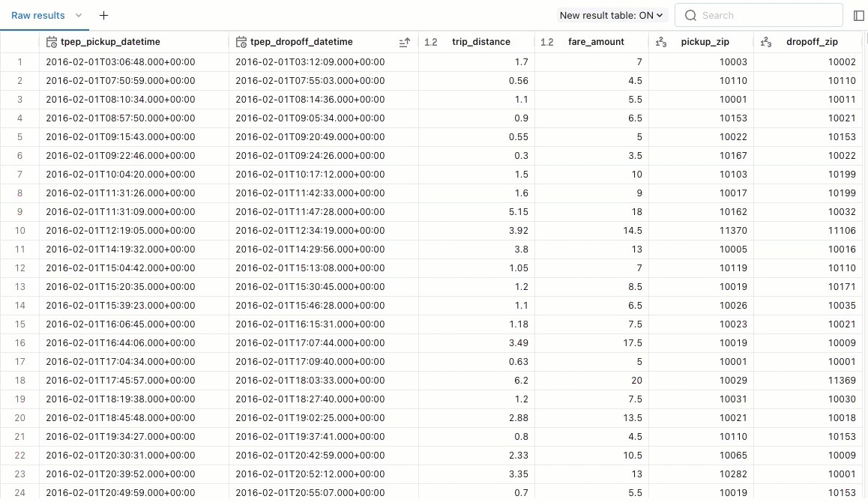Image resolution: width=868 pixels, height=502 pixels.
Task: Click the fare_amount column header
Action: coord(596,42)
